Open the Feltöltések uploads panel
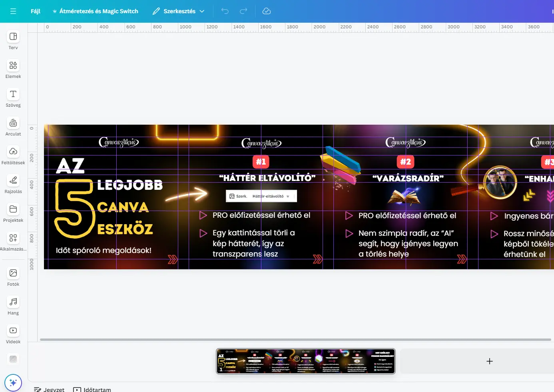554x392 pixels. (13, 155)
